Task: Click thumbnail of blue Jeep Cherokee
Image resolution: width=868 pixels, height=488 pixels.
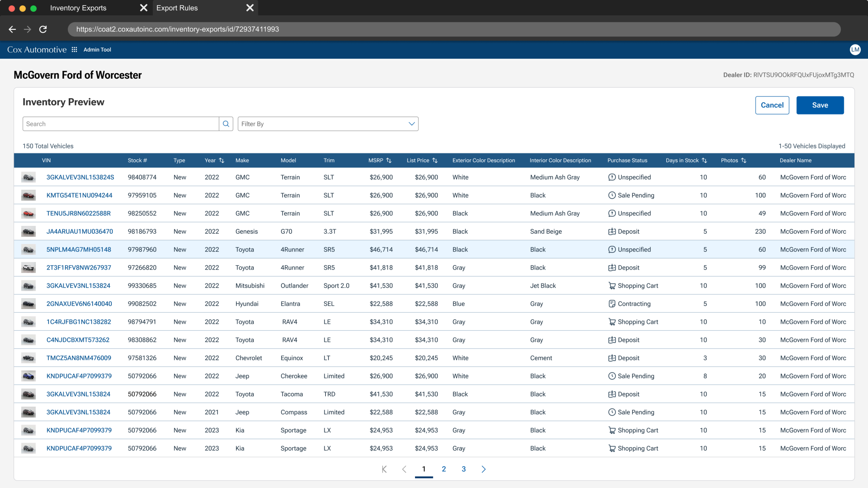Action: pos(28,376)
